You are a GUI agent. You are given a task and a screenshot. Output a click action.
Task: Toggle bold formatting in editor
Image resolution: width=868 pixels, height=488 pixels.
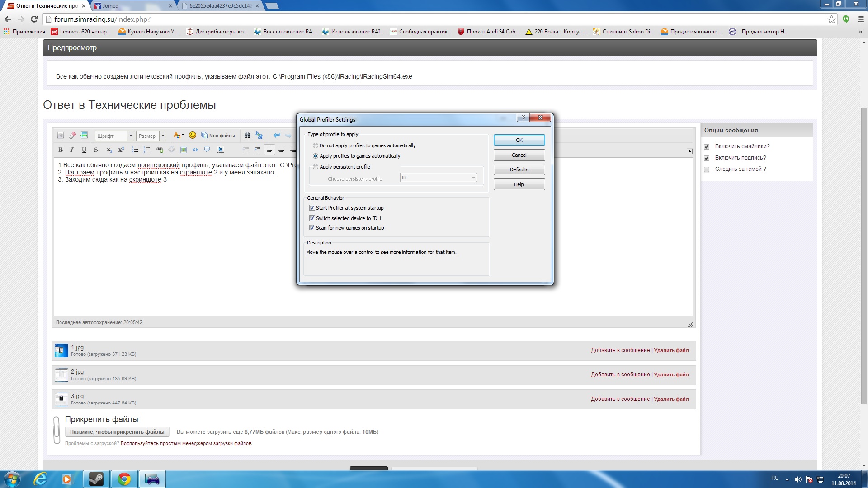coord(61,150)
